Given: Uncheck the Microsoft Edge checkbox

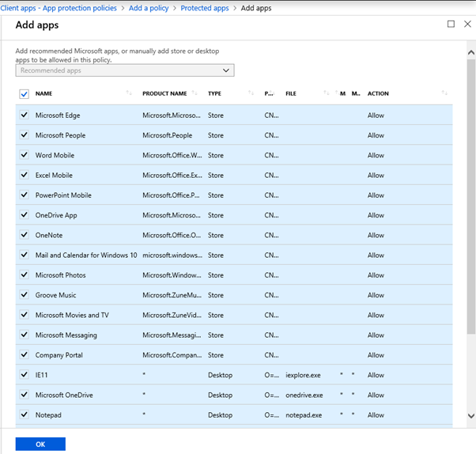Looking at the screenshot, I should click(x=25, y=115).
